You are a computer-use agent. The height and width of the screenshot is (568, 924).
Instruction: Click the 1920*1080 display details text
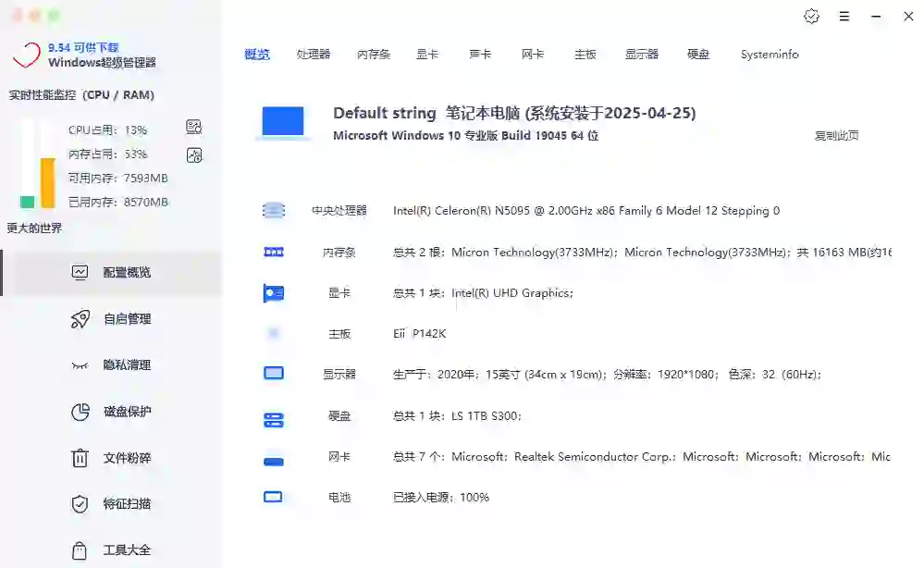[x=607, y=374]
